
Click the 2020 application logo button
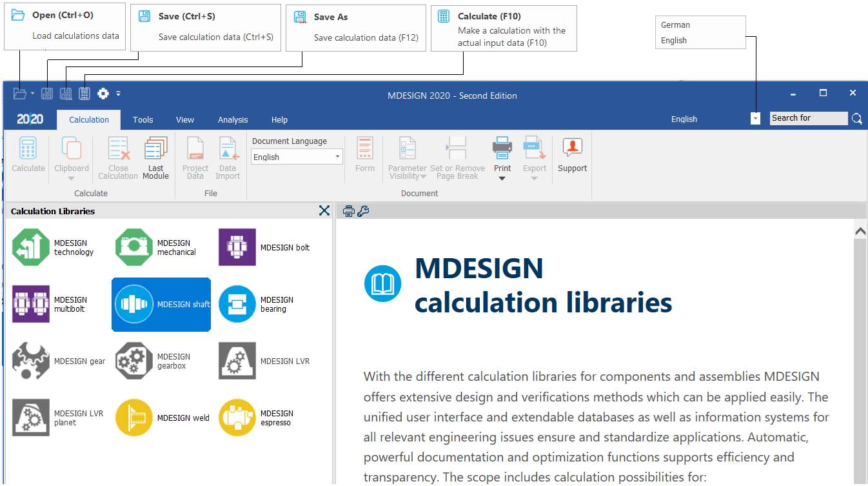[30, 119]
